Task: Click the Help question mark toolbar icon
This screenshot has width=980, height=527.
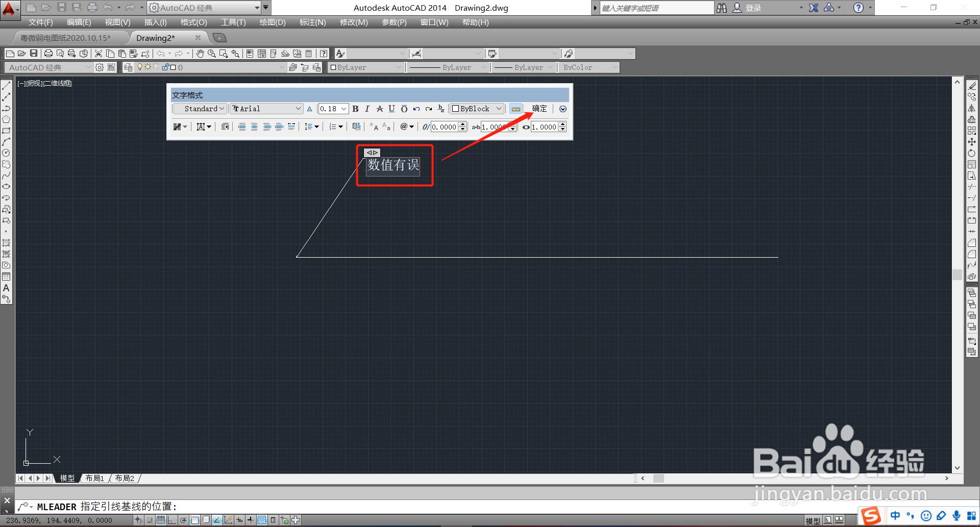Action: 324,54
